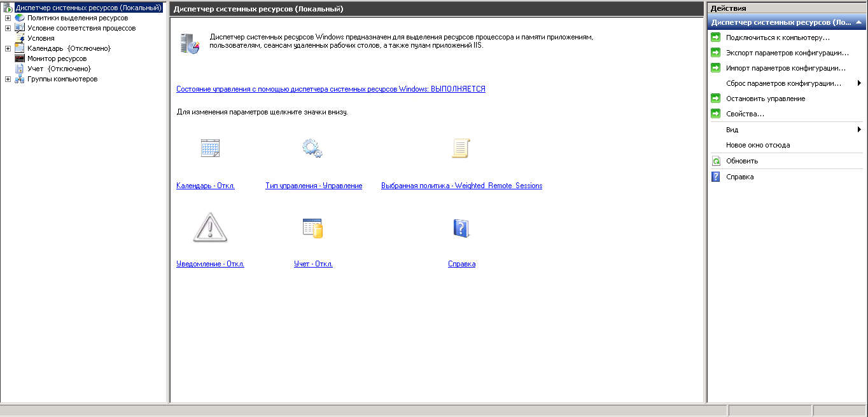Click the Management type gears icon
The image size is (868, 417).
(x=312, y=148)
